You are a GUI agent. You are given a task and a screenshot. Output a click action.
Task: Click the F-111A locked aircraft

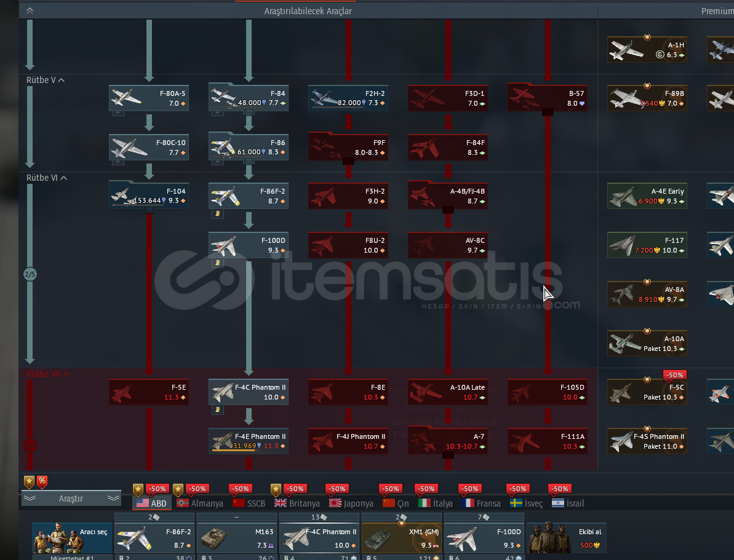click(x=548, y=441)
